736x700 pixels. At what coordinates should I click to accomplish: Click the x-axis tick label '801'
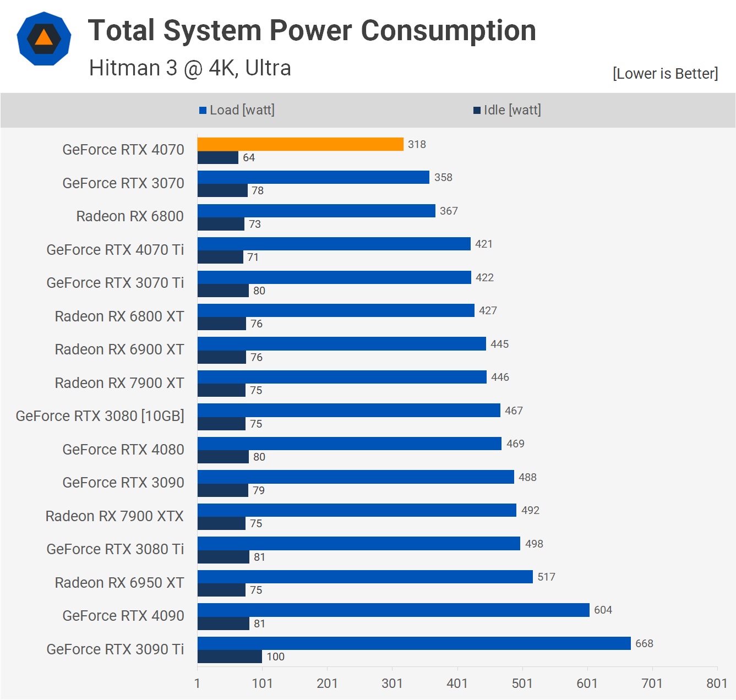(717, 683)
